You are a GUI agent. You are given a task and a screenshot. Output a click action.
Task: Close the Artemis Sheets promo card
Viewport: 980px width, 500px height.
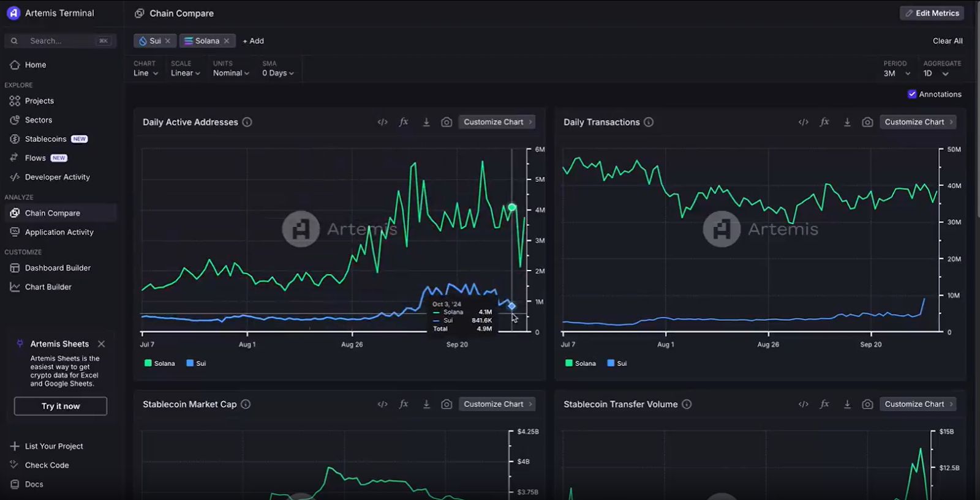[x=102, y=344]
